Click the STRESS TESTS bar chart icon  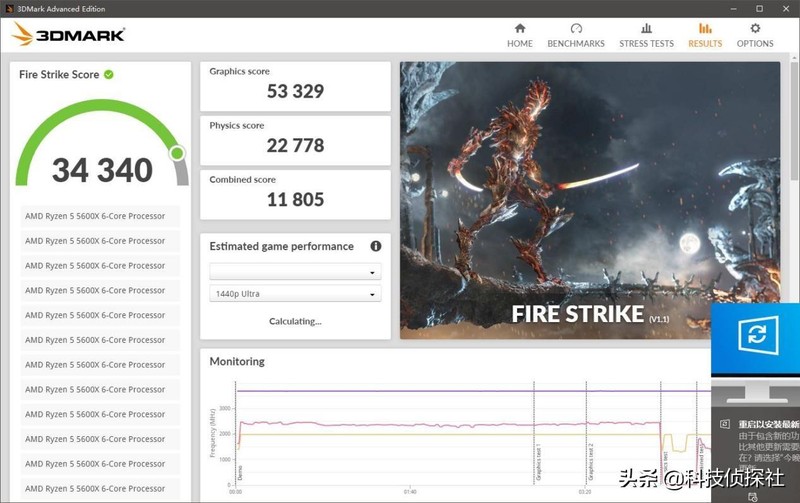[646, 29]
